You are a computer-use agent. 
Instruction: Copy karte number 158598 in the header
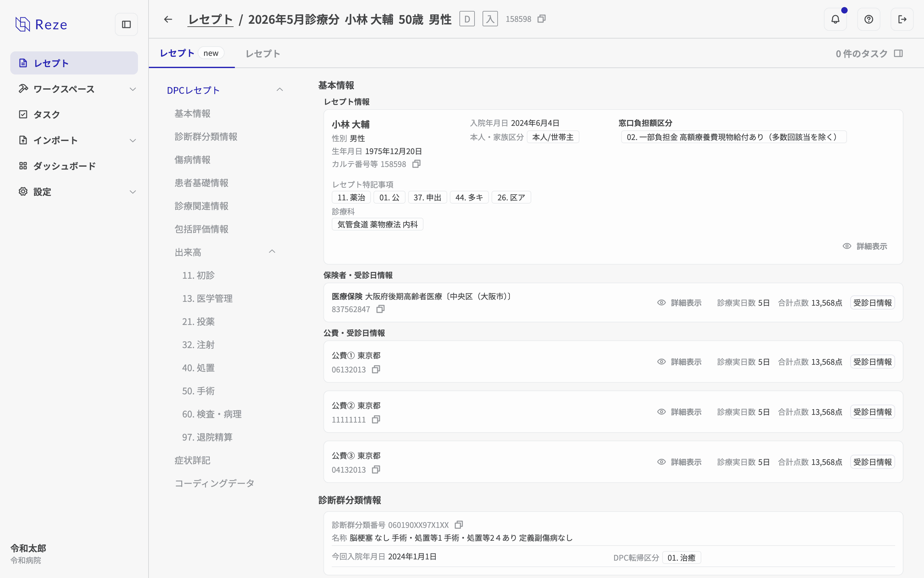(542, 19)
